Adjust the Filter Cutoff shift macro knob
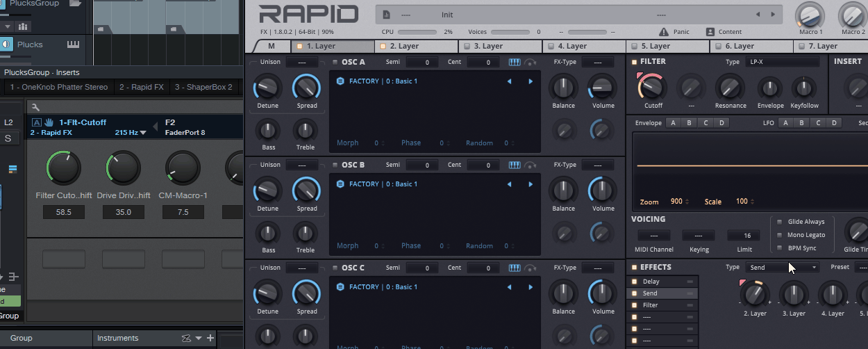The height and width of the screenshot is (349, 868). pyautogui.click(x=64, y=169)
